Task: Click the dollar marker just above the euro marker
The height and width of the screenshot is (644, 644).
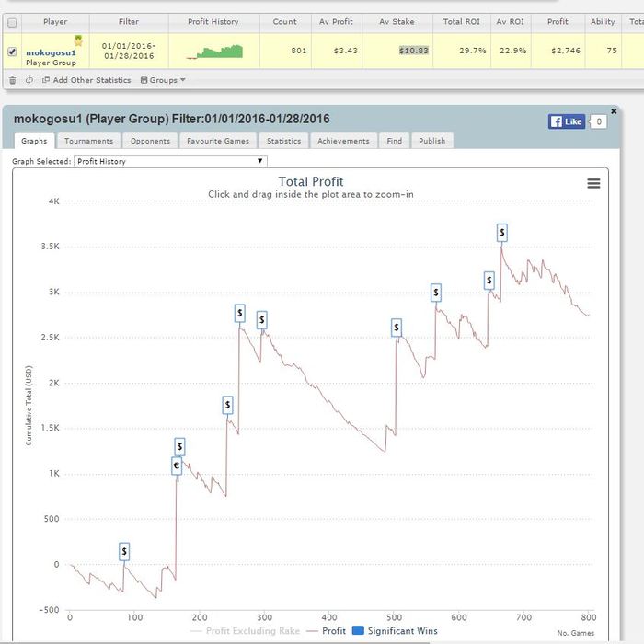Action: coord(179,447)
